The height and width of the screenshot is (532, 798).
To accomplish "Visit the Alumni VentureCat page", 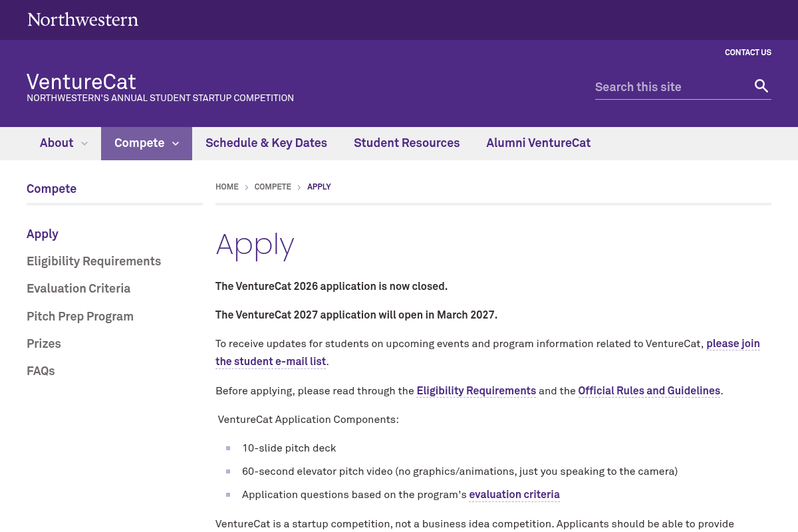I will (x=538, y=143).
